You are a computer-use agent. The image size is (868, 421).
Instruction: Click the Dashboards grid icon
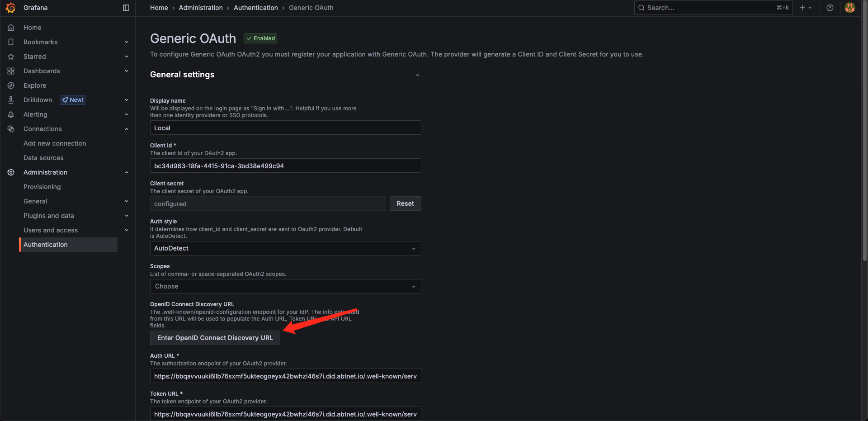pos(11,71)
